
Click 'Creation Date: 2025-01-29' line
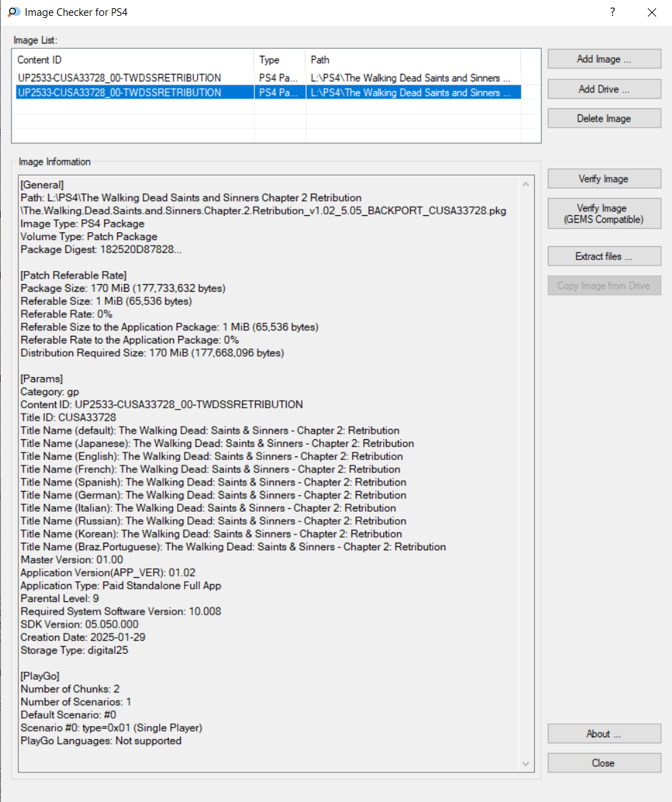tap(83, 637)
